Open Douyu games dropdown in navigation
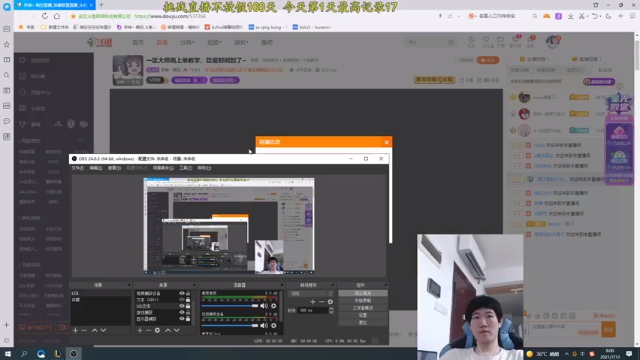 tap(241, 42)
